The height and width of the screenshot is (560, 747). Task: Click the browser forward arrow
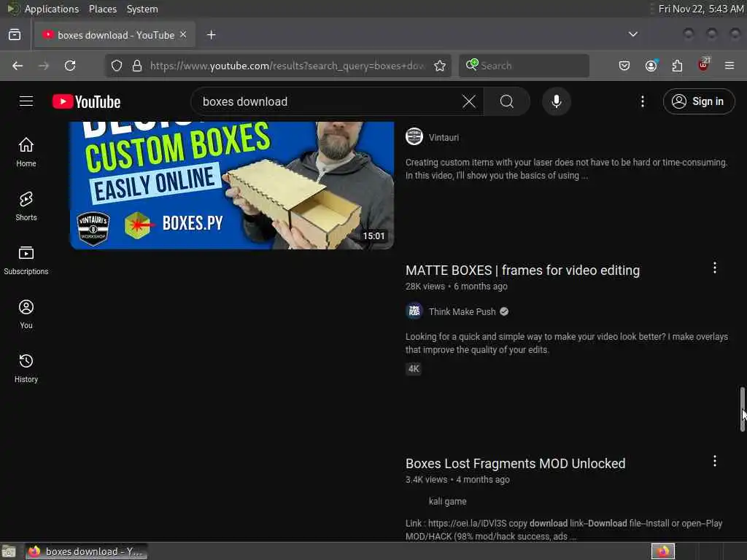click(44, 66)
